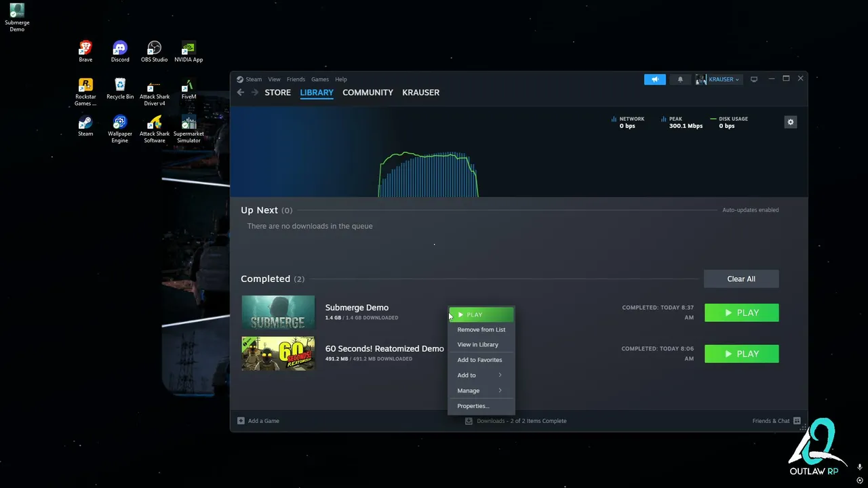868x488 pixels.
Task: Open the FiveM desktop shortcut
Action: click(189, 89)
